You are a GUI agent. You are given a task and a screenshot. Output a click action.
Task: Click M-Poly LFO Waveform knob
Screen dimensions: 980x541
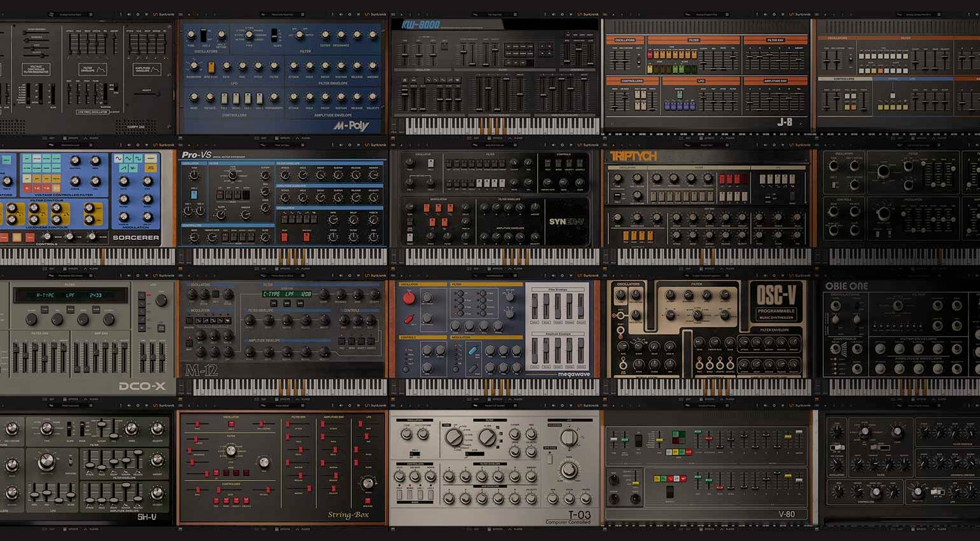coord(194,66)
